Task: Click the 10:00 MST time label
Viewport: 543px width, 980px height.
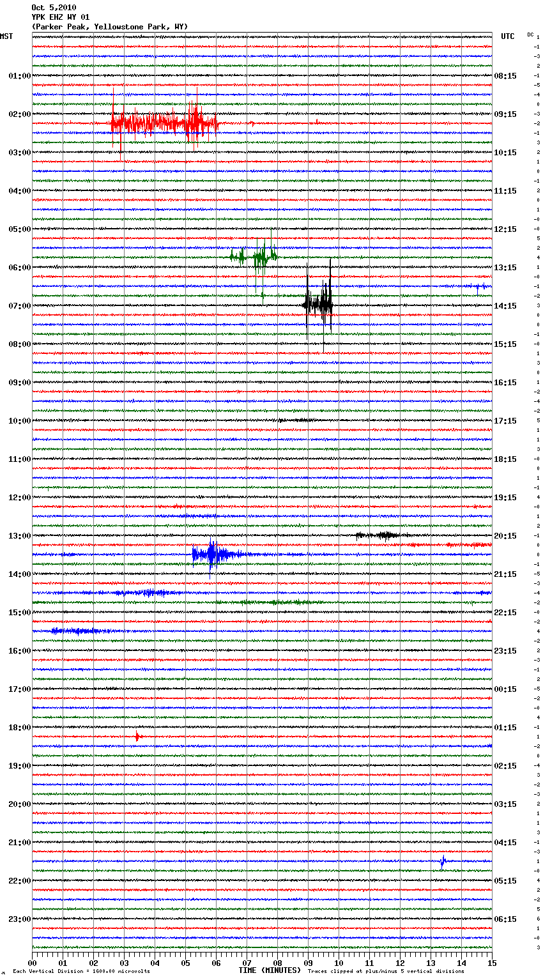Action: (20, 421)
